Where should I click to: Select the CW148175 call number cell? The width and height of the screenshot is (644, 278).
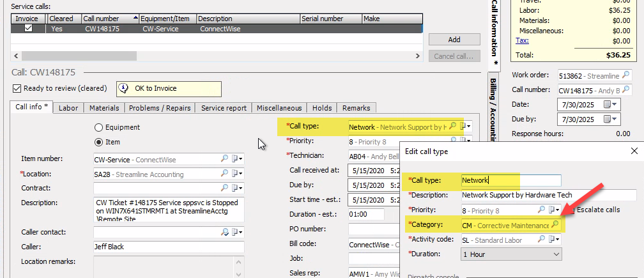point(111,29)
